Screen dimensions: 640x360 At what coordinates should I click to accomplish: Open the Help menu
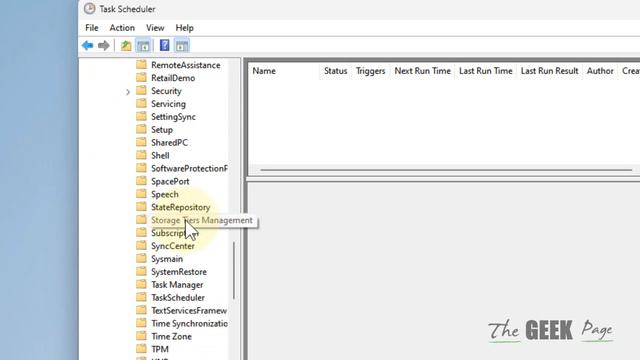pos(184,28)
